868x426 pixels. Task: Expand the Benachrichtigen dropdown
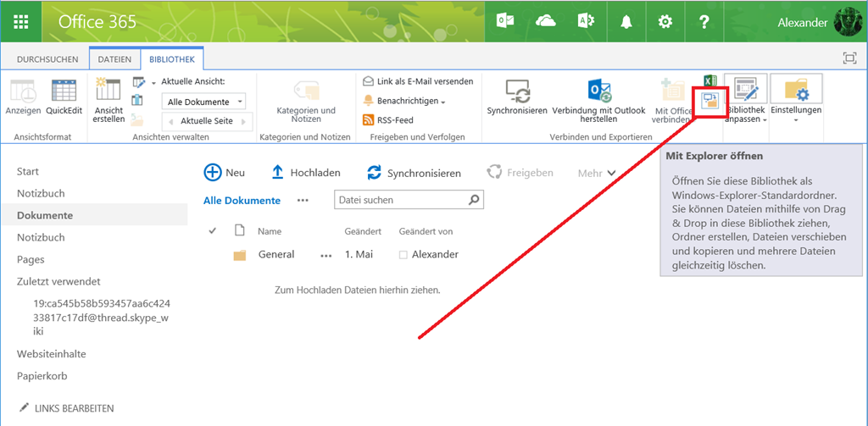442,102
